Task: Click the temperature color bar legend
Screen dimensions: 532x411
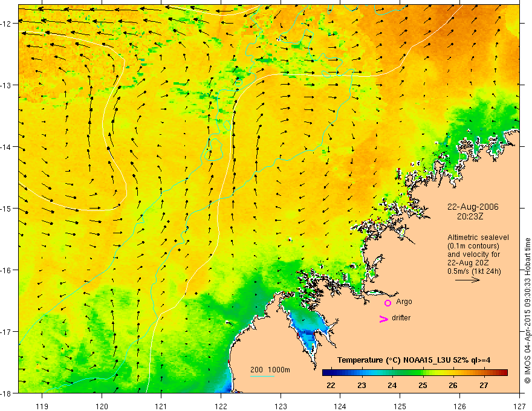Action: [x=415, y=373]
